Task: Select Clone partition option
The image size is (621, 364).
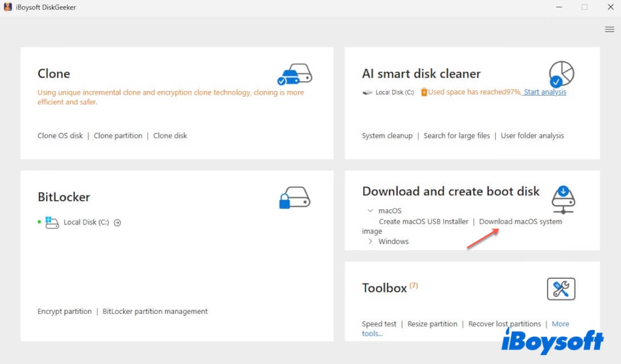Action: click(118, 135)
